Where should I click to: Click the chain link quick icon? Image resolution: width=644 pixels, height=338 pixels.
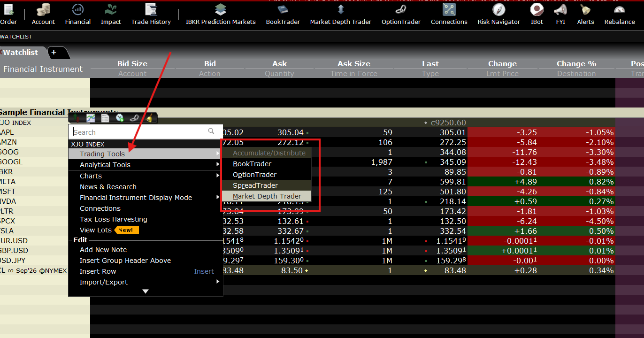134,118
